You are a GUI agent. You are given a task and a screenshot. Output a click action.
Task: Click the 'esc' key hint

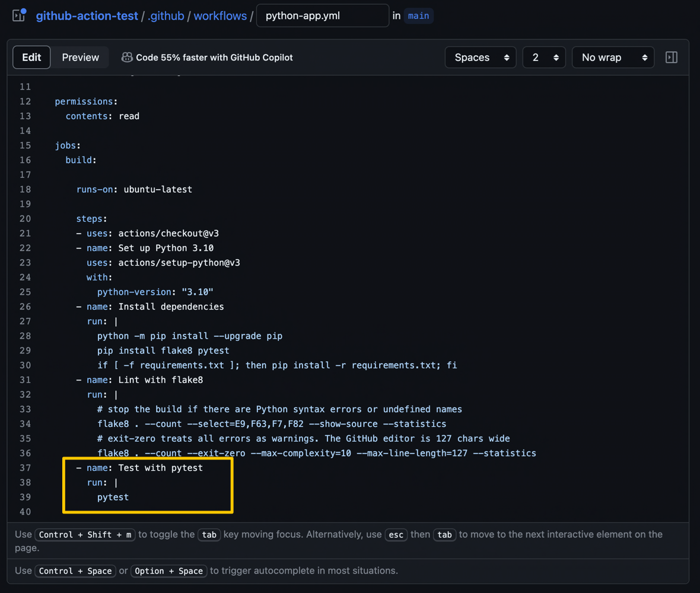click(x=396, y=534)
